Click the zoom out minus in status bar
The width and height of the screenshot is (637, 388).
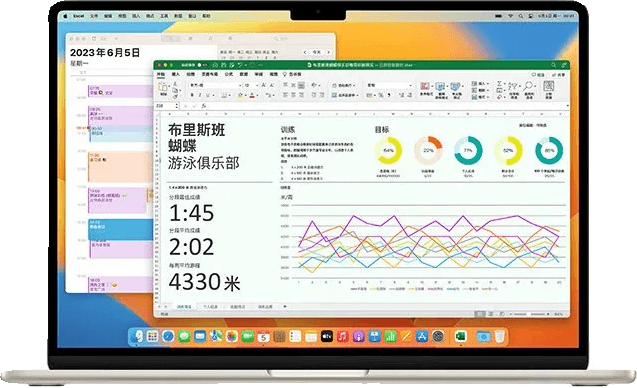[511, 314]
